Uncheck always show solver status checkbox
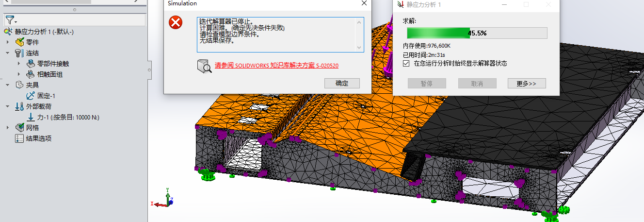644x222 pixels. point(406,63)
